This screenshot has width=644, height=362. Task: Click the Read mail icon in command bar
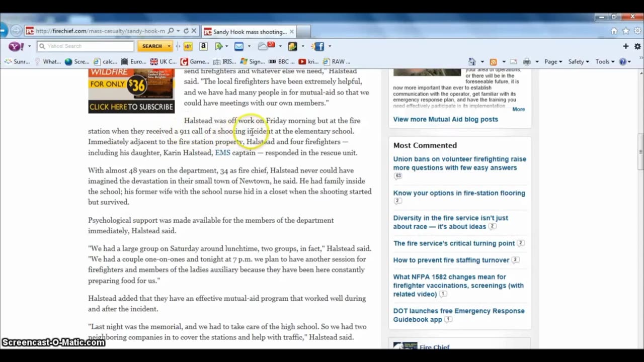click(x=514, y=62)
